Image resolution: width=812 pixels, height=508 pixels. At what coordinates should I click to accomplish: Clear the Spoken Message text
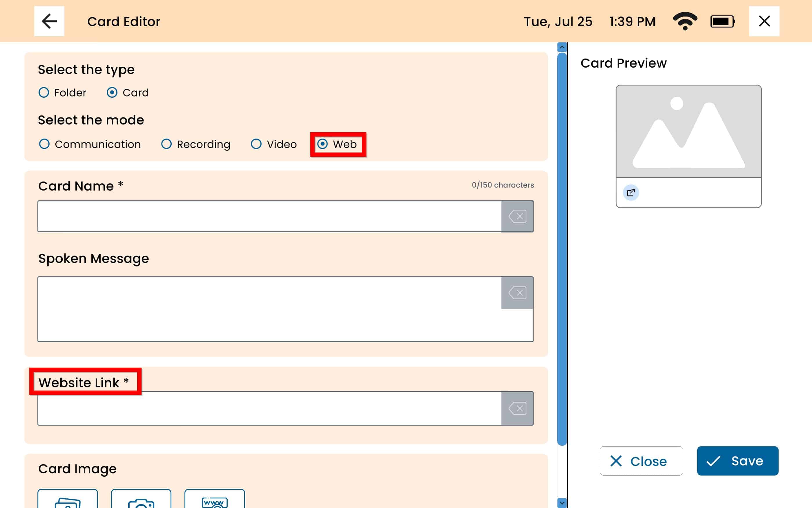517,293
